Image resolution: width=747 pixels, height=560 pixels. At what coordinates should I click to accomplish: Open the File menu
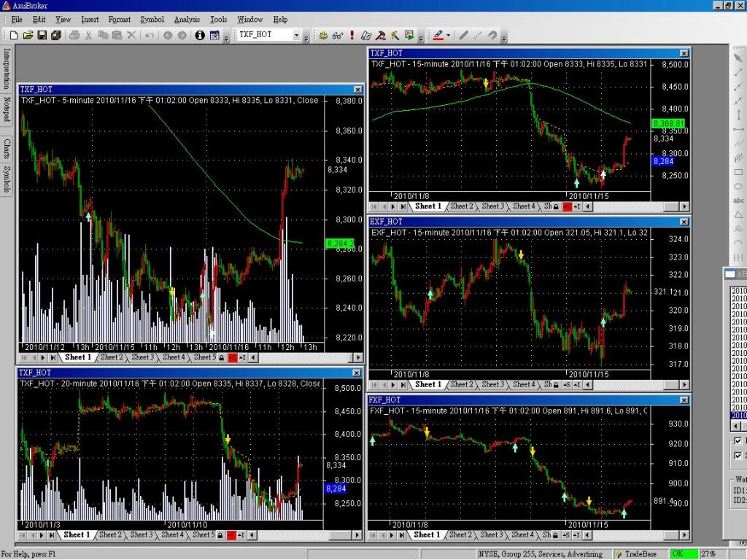click(x=17, y=20)
